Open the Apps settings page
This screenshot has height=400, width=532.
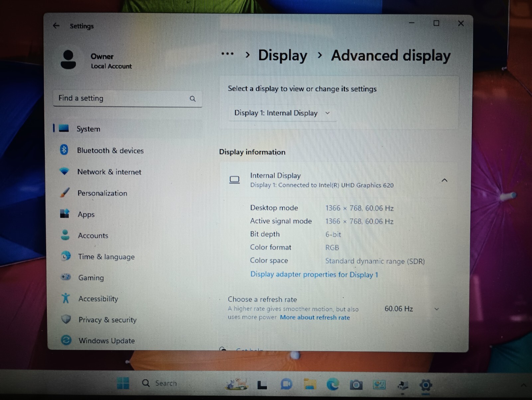pyautogui.click(x=127, y=214)
